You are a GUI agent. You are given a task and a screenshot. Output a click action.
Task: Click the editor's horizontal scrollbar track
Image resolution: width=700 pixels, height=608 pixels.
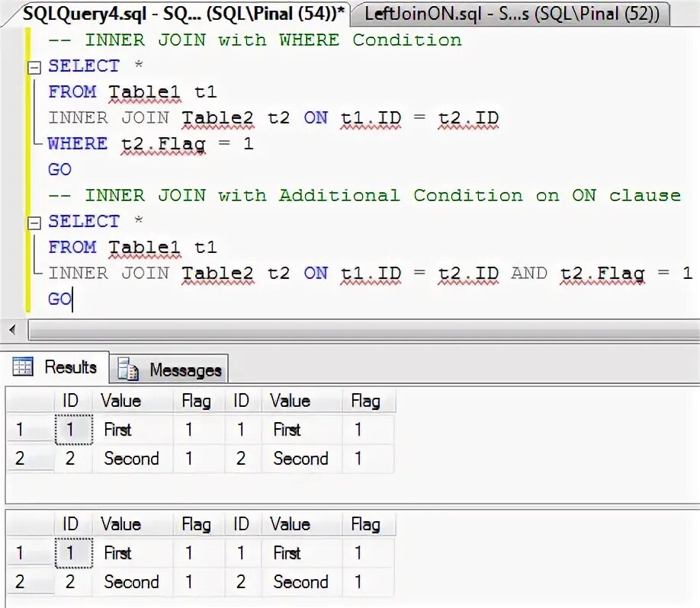click(x=364, y=331)
